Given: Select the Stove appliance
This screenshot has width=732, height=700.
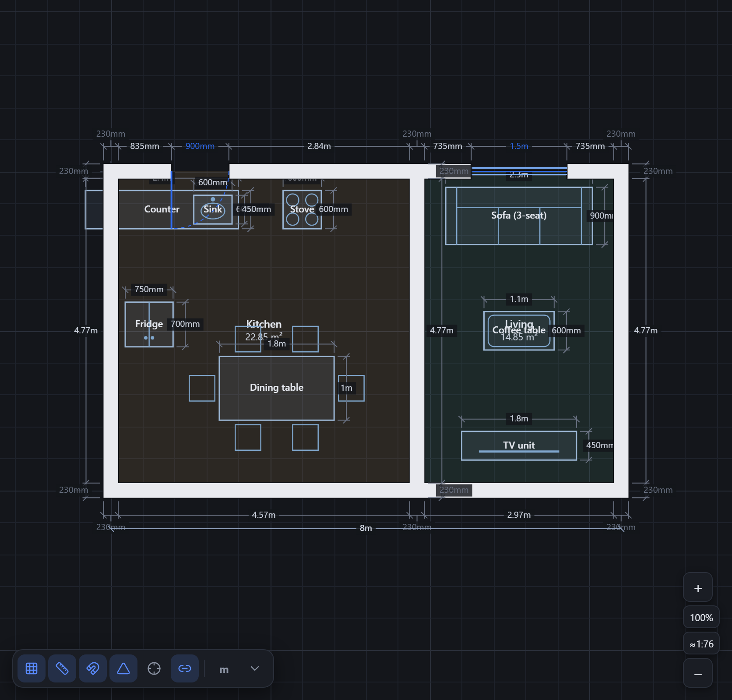Looking at the screenshot, I should [302, 209].
